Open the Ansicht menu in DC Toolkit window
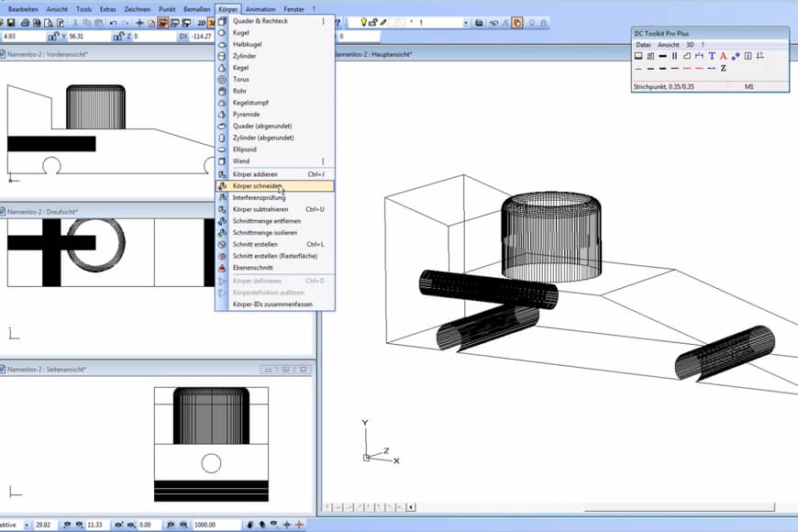Viewport: 798px width, 532px height. [669, 44]
